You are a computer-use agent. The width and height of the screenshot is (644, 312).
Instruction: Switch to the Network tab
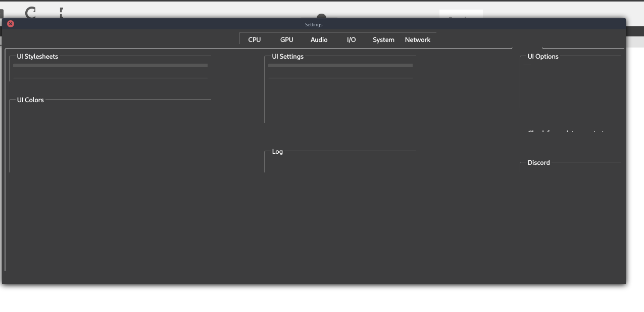(x=418, y=39)
